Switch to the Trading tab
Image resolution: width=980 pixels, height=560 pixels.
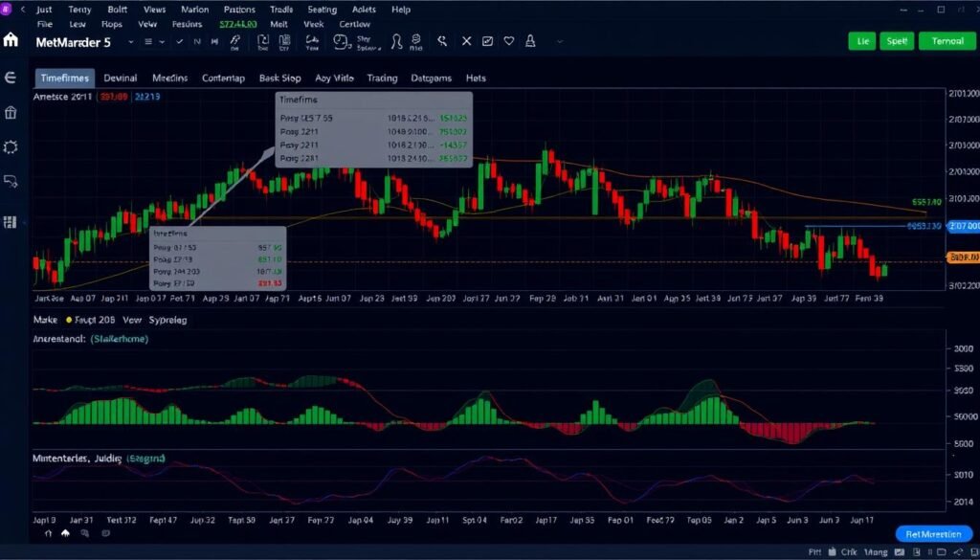point(382,78)
